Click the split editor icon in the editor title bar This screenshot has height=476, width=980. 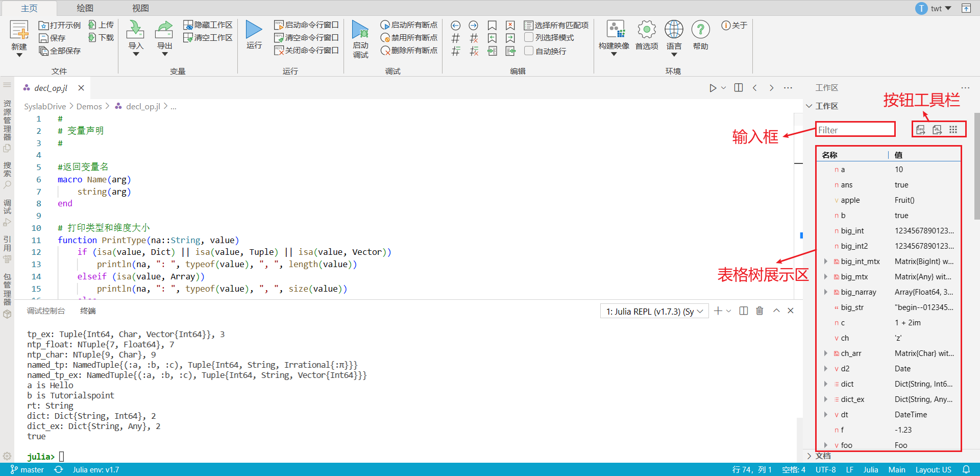739,88
